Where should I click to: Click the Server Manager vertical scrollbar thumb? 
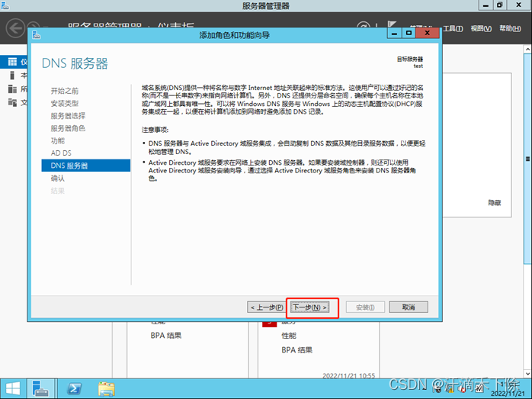pyautogui.click(x=527, y=158)
